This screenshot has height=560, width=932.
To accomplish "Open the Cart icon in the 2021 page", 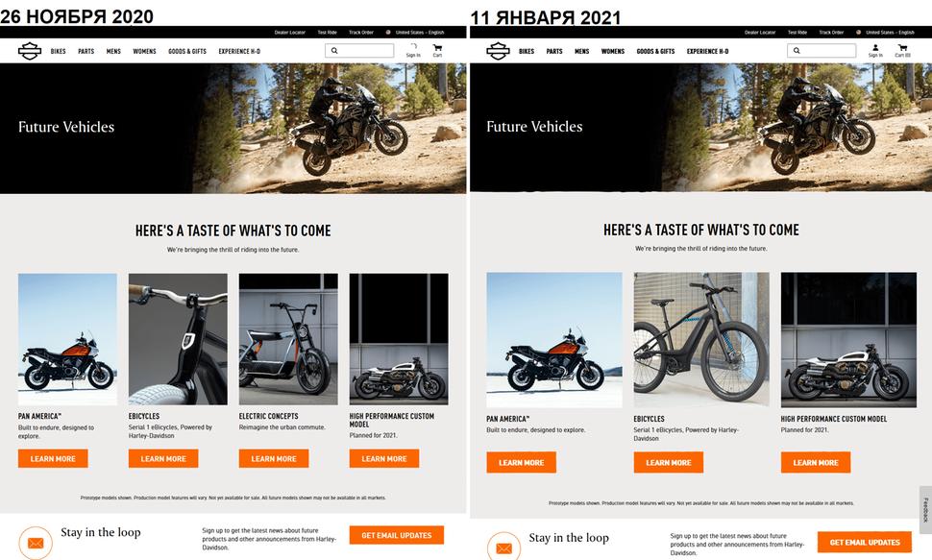I will click(902, 48).
